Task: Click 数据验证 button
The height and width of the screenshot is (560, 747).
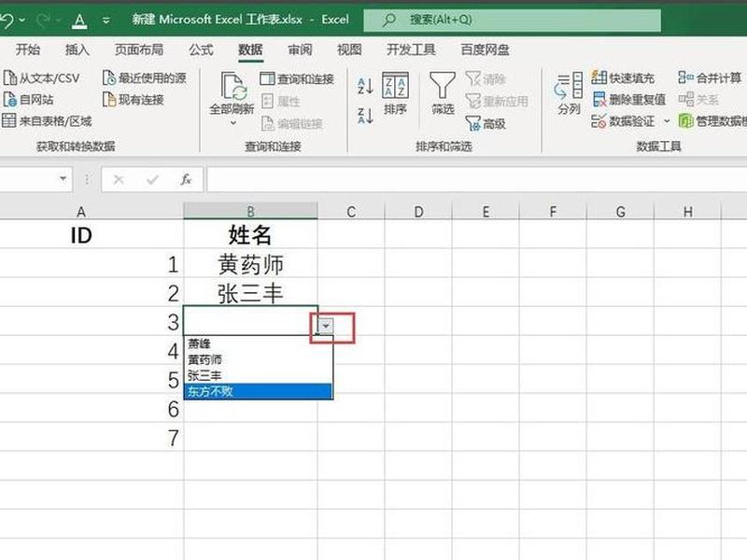Action: (x=623, y=121)
